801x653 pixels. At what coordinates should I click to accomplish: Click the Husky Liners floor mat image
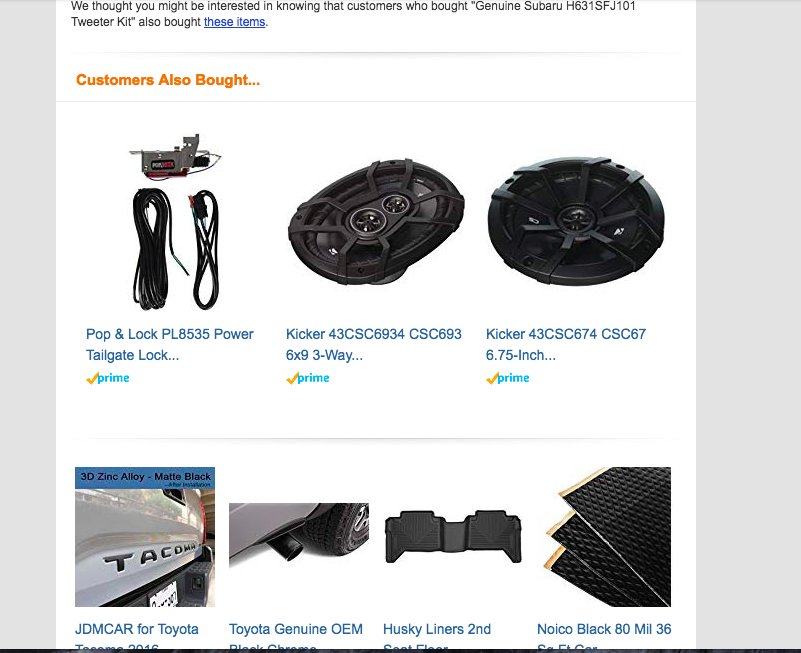[x=453, y=537]
